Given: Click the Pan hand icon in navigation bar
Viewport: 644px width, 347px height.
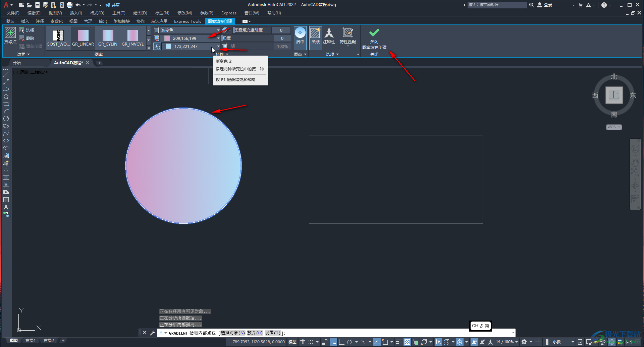Looking at the screenshot, I should click(x=635, y=163).
